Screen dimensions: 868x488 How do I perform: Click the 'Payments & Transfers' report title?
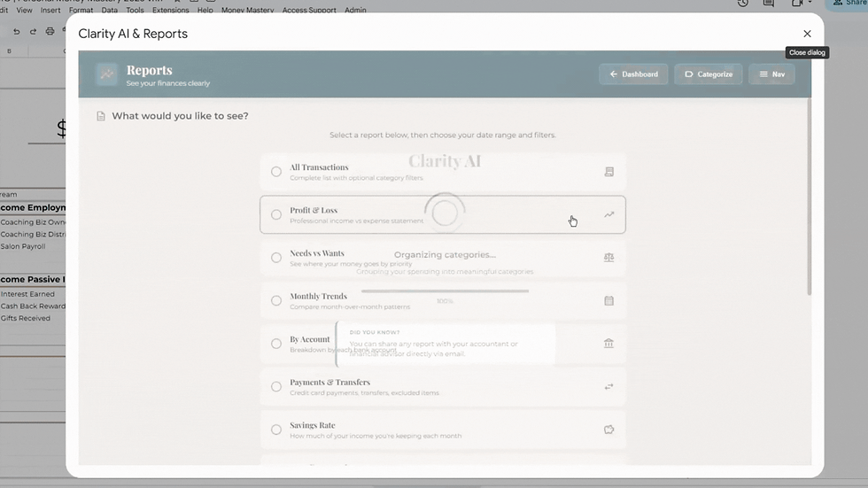pos(329,383)
